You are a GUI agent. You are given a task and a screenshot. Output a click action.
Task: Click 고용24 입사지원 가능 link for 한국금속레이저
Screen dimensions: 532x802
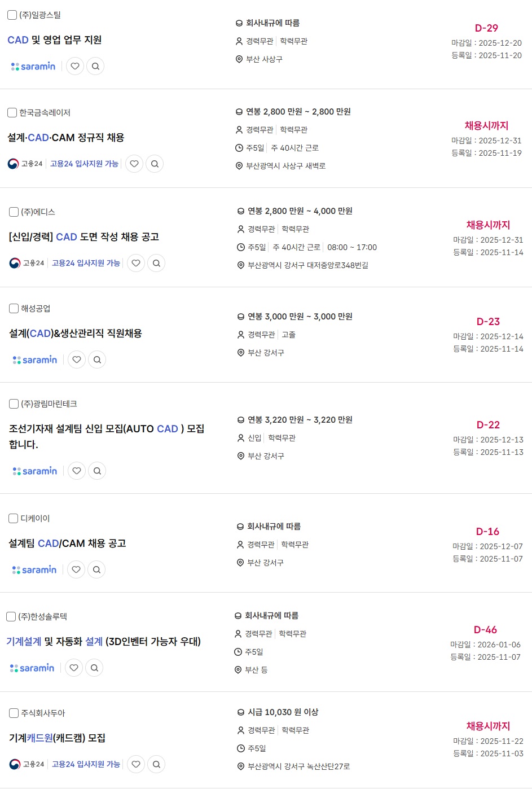click(84, 164)
